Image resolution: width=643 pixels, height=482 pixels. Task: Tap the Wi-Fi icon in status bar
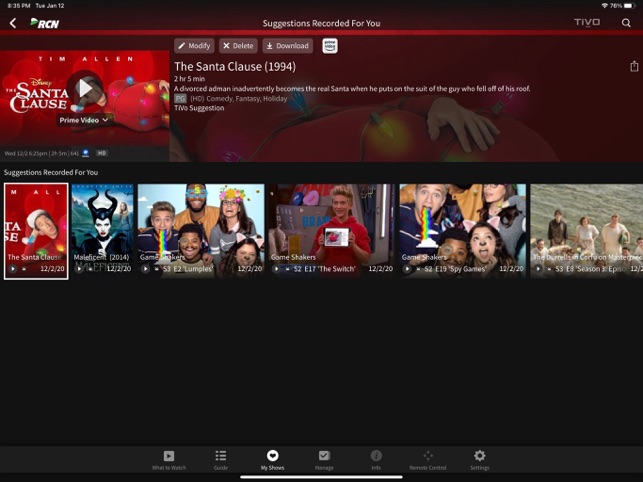pyautogui.click(x=605, y=6)
